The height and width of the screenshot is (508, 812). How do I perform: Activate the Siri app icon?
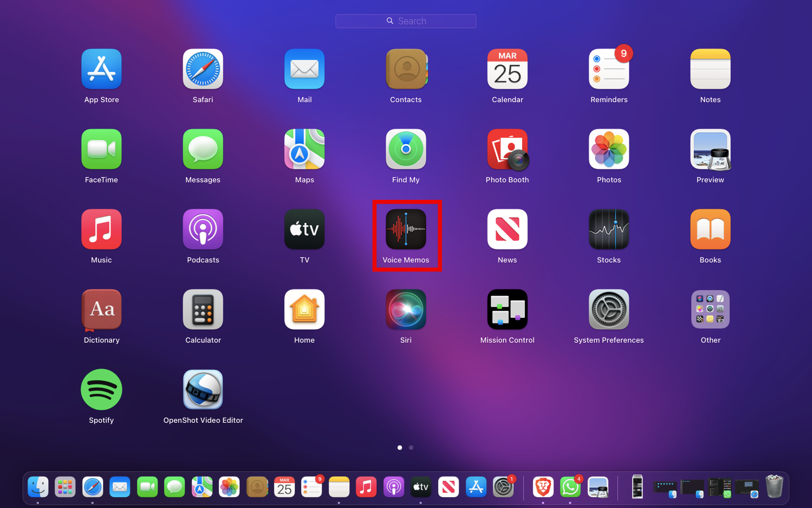[406, 310]
